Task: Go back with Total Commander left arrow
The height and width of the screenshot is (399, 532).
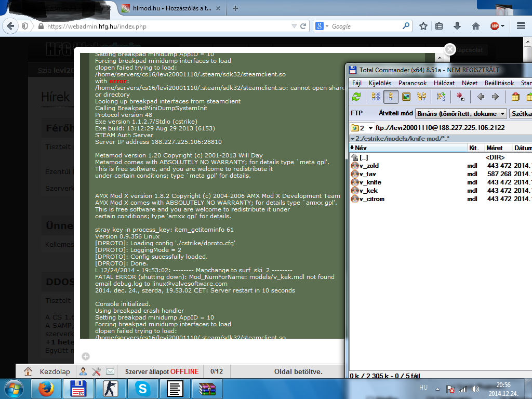Action: point(481,97)
